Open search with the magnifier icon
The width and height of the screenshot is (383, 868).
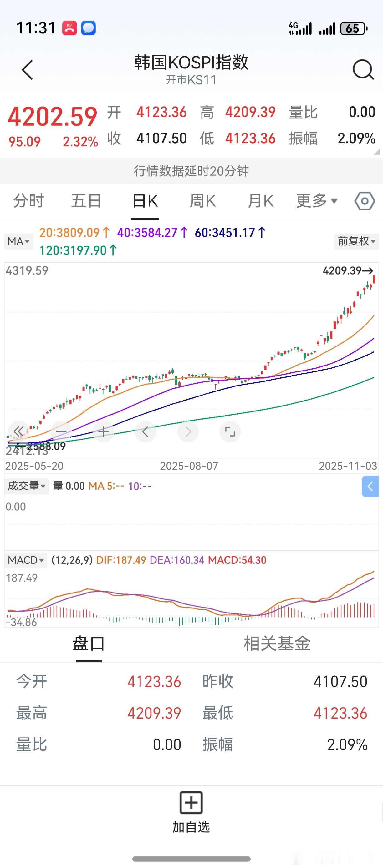coord(363,70)
